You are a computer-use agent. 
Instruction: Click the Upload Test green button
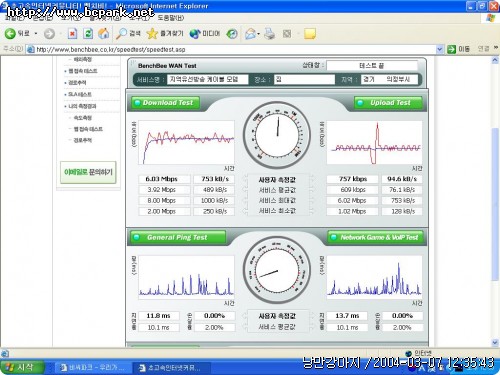(388, 103)
